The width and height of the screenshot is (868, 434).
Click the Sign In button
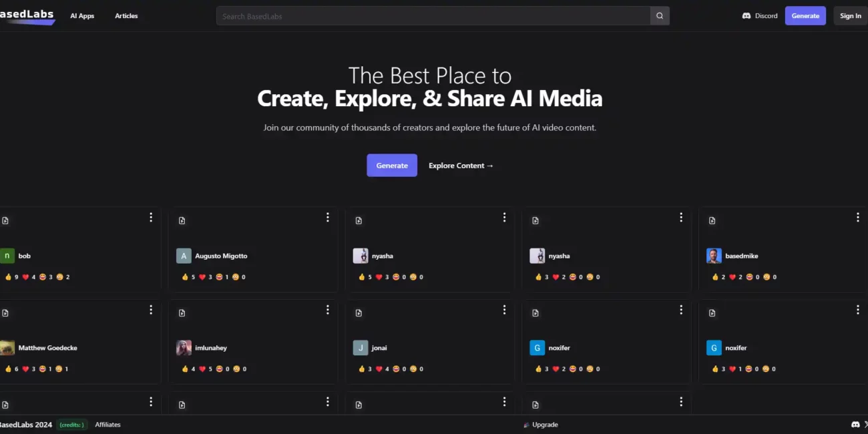pos(850,16)
